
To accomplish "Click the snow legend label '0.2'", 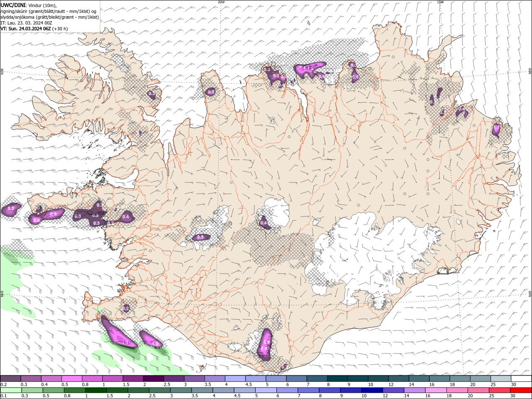I will (3, 384).
